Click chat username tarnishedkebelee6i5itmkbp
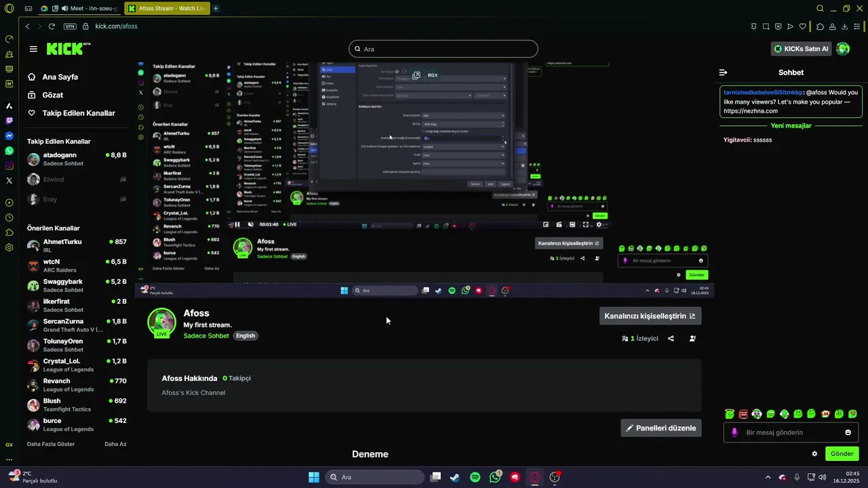 763,92
